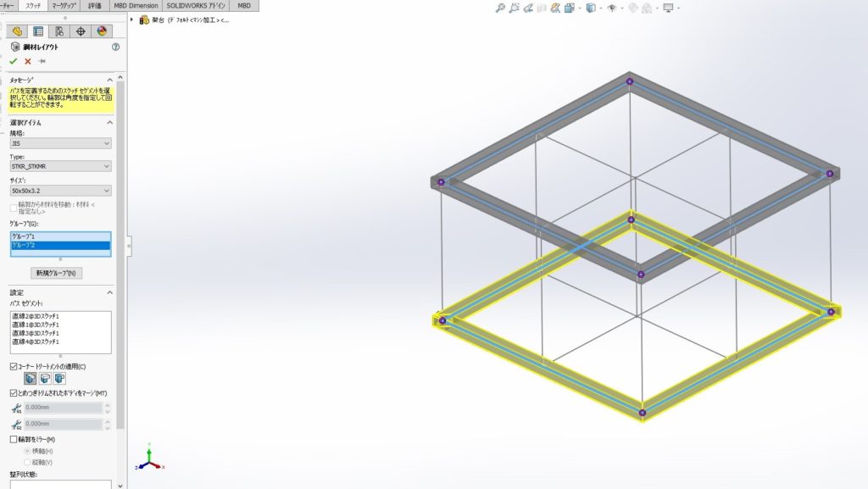
Task: Switch to the MBD Dimension tab
Action: pos(136,5)
